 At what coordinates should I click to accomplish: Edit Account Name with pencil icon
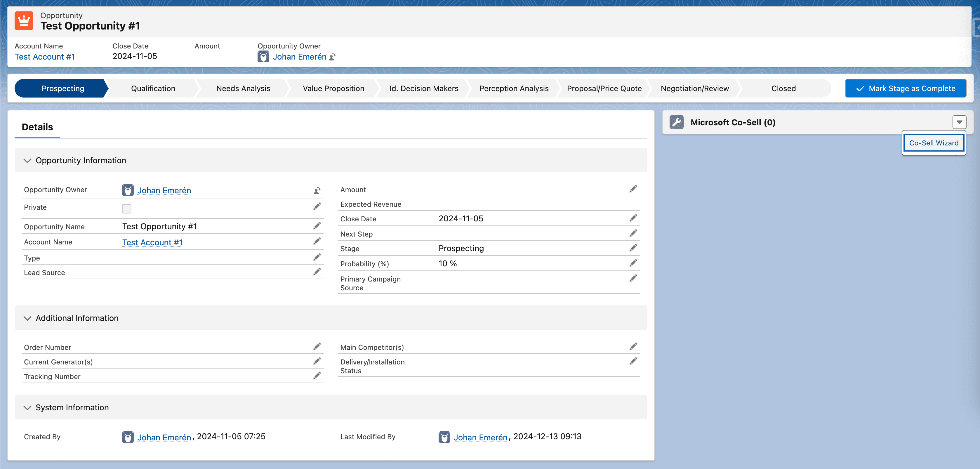pos(317,241)
